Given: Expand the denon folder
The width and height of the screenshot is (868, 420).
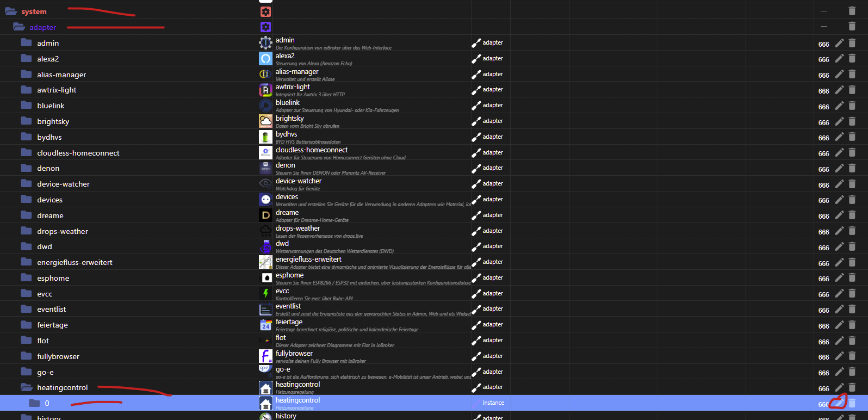Looking at the screenshot, I should tap(26, 168).
